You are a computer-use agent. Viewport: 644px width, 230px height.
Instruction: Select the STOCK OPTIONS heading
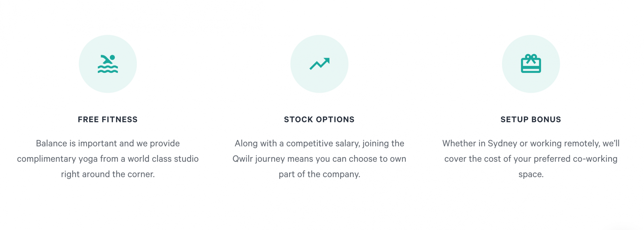click(x=319, y=120)
